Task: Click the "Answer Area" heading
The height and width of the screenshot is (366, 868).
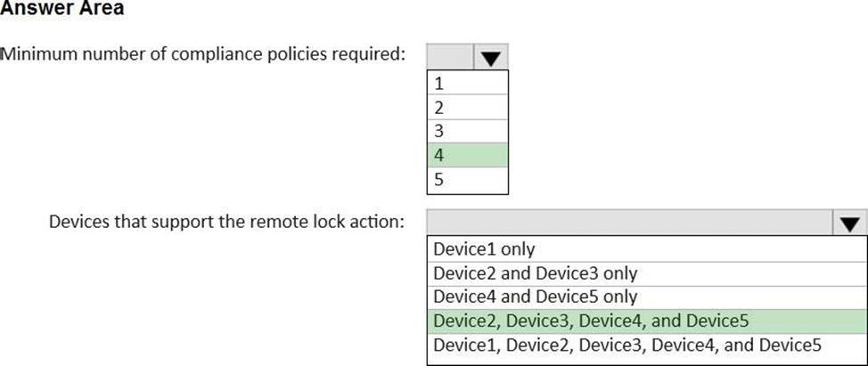Action: tap(61, 10)
